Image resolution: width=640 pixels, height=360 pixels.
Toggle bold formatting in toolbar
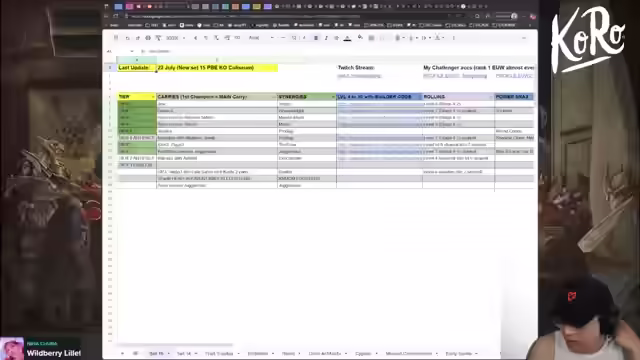(316, 38)
